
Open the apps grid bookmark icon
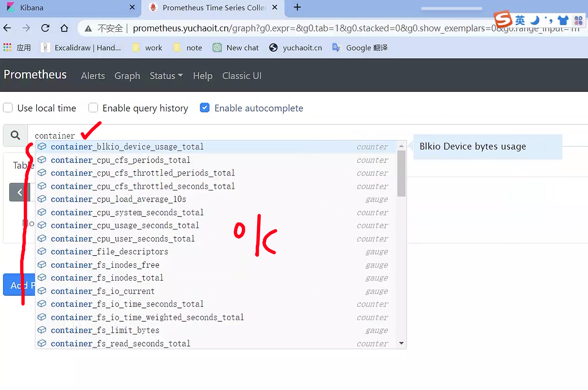(x=7, y=48)
